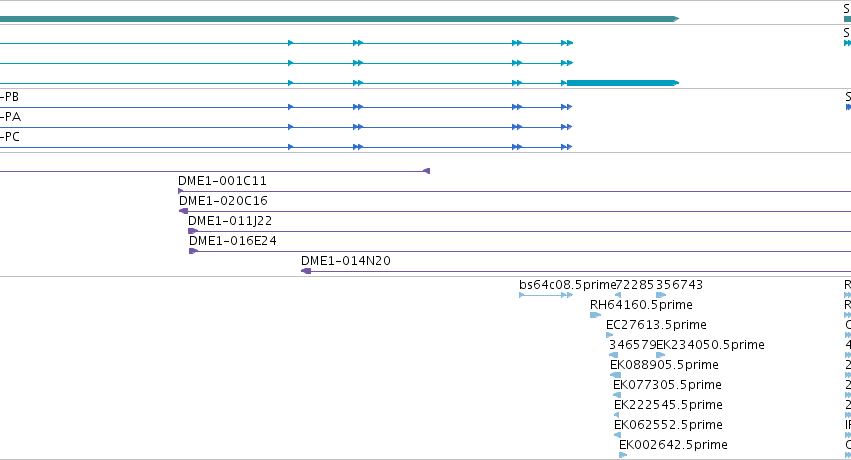The width and height of the screenshot is (851, 460).
Task: Click the arrowhead below DME1-014N20 label
Action: tap(306, 271)
